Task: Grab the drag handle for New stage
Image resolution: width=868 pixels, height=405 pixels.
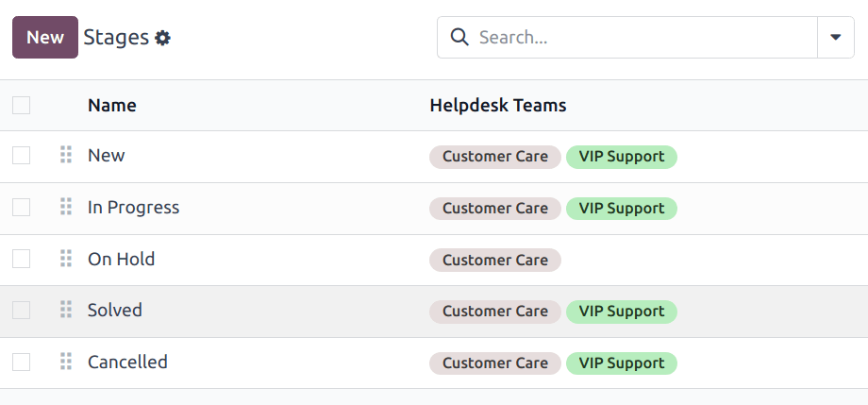Action: (66, 155)
